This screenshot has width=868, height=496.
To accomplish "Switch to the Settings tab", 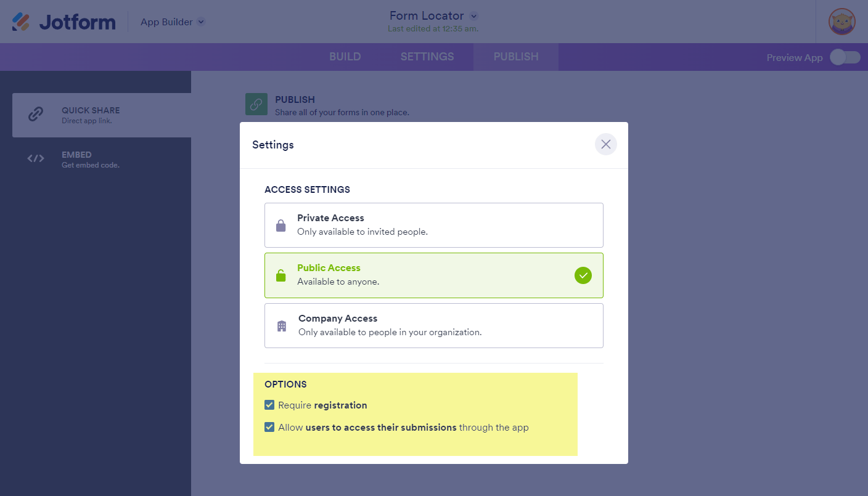I will (x=427, y=57).
